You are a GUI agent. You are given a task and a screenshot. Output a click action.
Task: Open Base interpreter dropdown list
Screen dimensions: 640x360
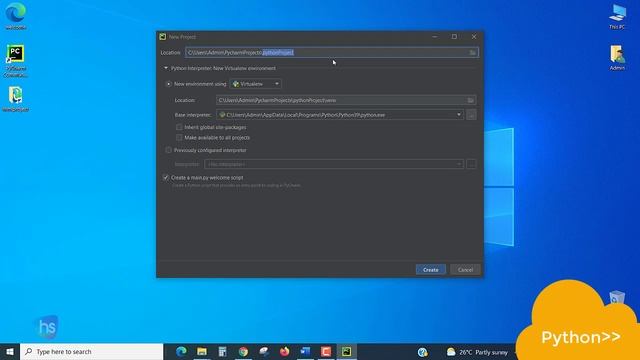tap(459, 115)
